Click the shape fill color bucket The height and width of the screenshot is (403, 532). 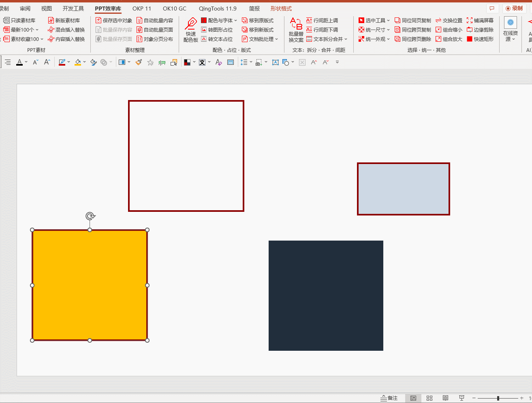78,62
